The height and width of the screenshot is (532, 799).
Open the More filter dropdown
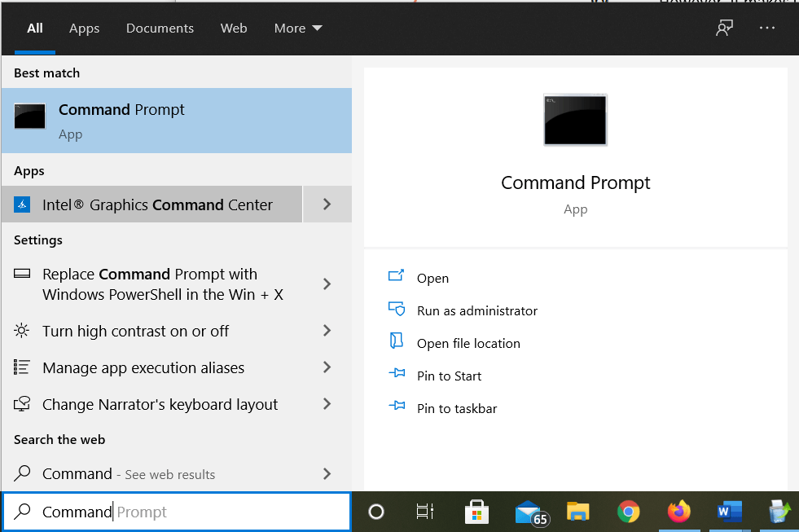(x=298, y=28)
